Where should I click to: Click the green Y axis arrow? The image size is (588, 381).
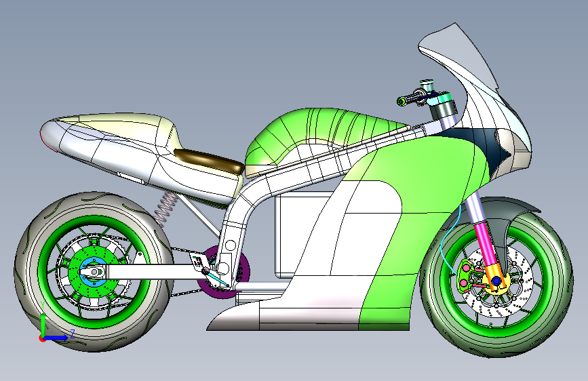tap(43, 324)
